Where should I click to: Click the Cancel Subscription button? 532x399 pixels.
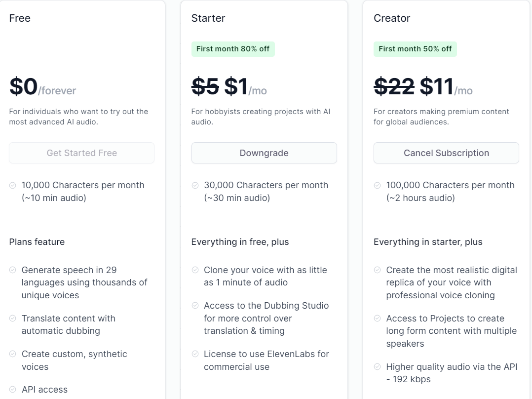[446, 153]
